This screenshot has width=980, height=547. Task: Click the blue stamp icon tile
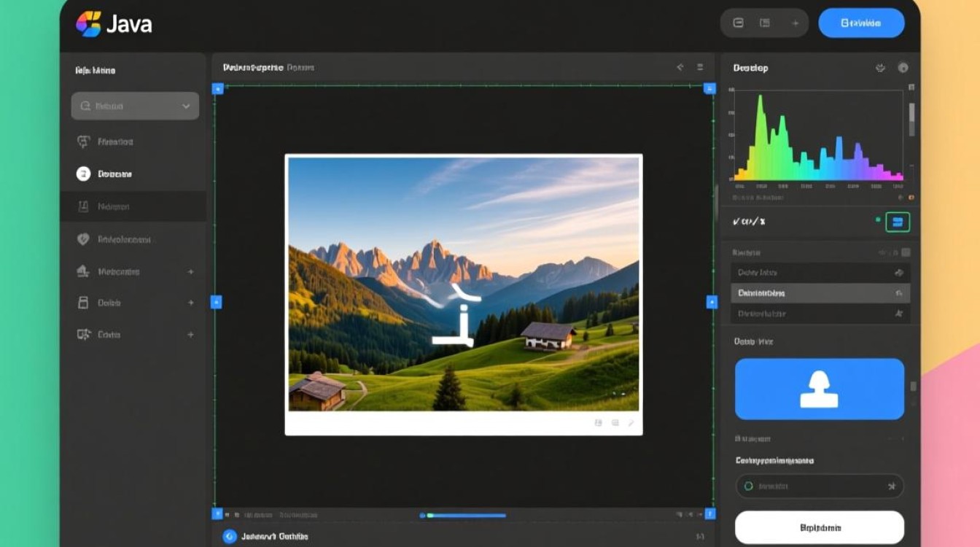click(x=819, y=389)
